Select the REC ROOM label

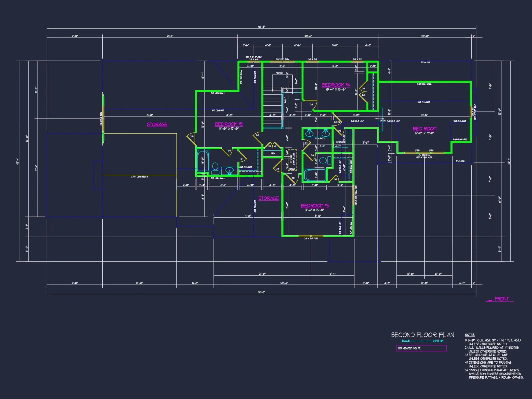pos(425,129)
